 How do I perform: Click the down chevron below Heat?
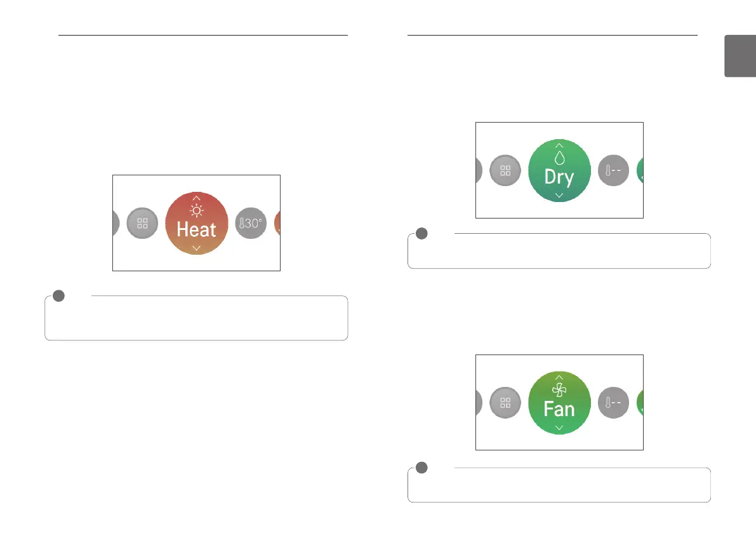click(x=196, y=248)
